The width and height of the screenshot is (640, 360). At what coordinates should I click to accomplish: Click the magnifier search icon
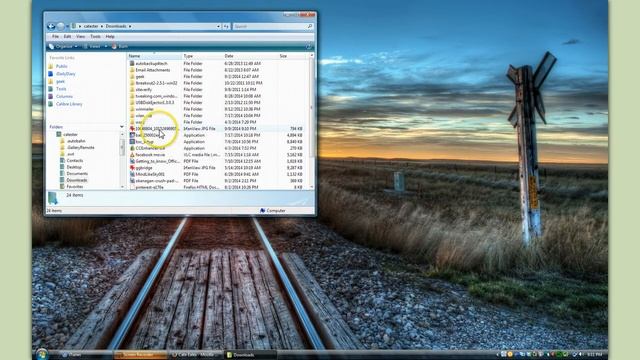310,26
